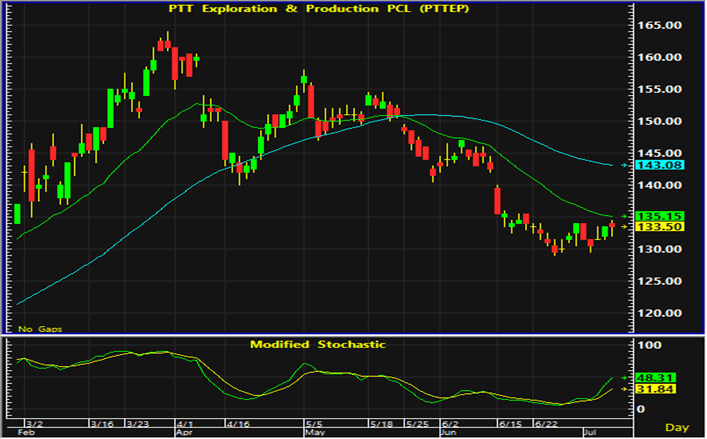
Task: Click the Apr month label
Action: point(184,432)
